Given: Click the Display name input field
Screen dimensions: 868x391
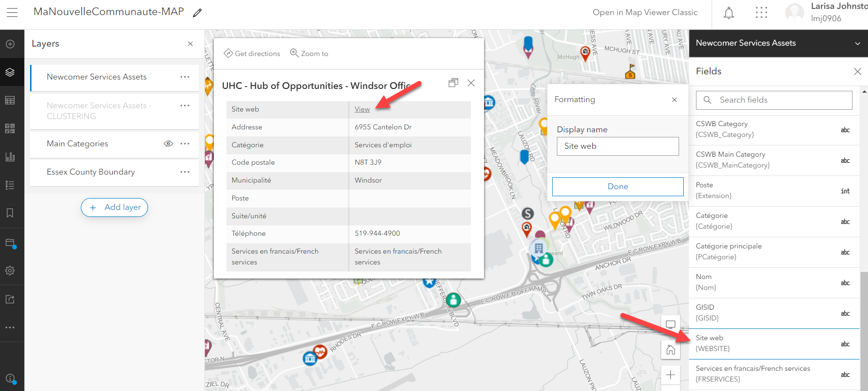Looking at the screenshot, I should click(x=618, y=146).
